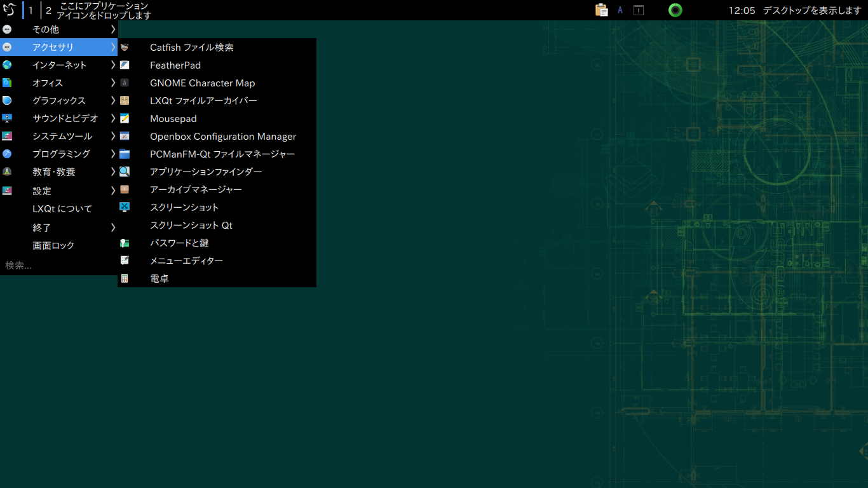Launch アーカイブマネージャー entry

click(217, 189)
